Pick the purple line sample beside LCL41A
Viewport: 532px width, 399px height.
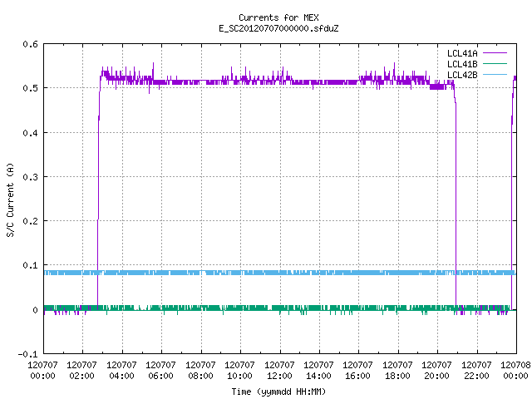coord(495,53)
